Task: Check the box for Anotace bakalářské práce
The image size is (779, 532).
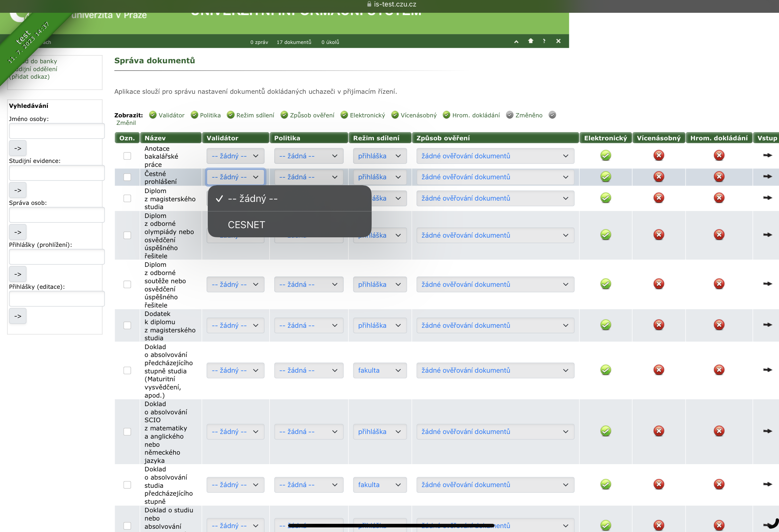Action: (127, 156)
